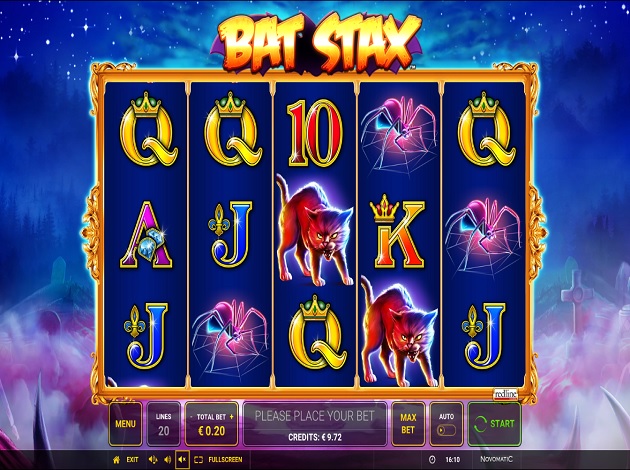Screen dimensions: 630x470
Task: Click the clock icon beside 16:10
Action: [x=432, y=460]
